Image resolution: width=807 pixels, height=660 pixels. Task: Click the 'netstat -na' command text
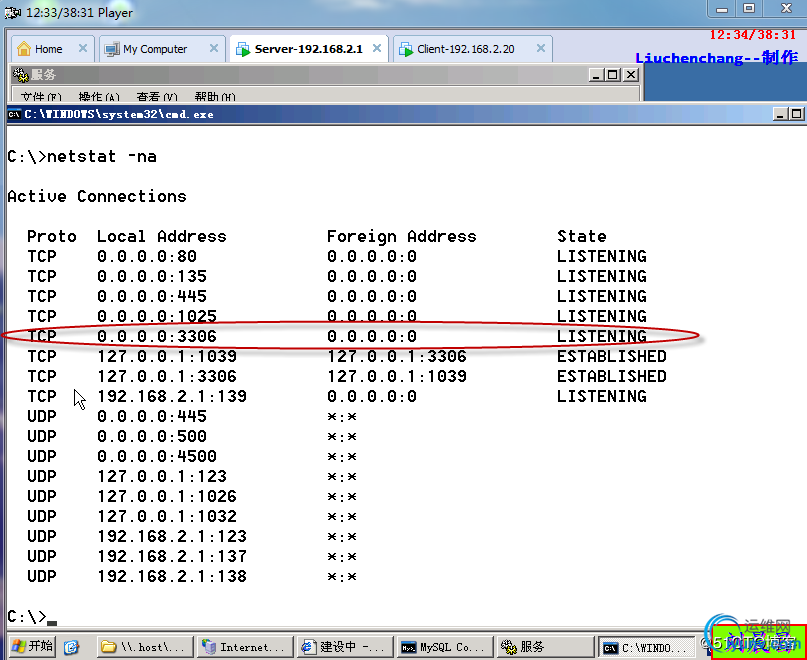click(x=102, y=157)
